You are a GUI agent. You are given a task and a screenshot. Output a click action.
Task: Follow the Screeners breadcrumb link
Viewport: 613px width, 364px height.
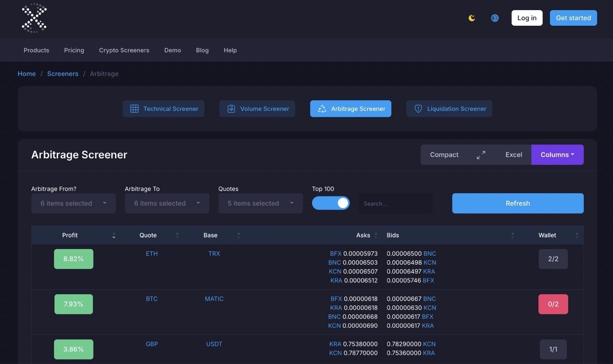pos(63,74)
